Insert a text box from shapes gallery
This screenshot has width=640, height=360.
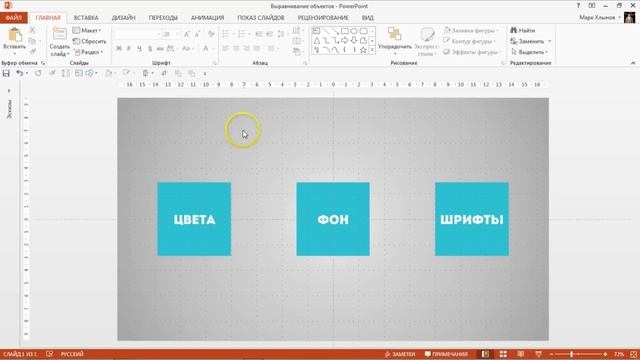pyautogui.click(x=317, y=31)
